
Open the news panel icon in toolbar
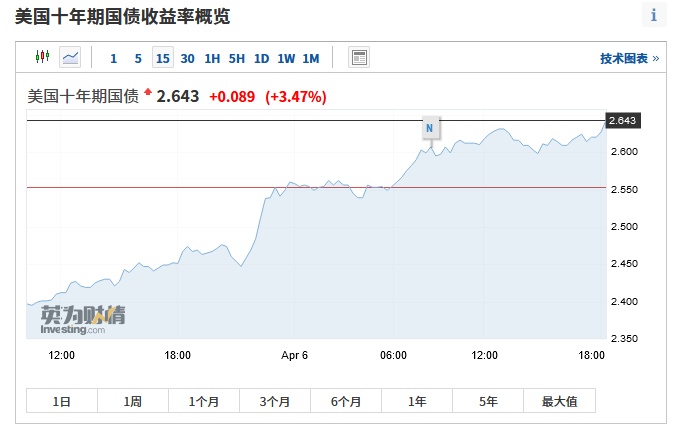tap(359, 58)
